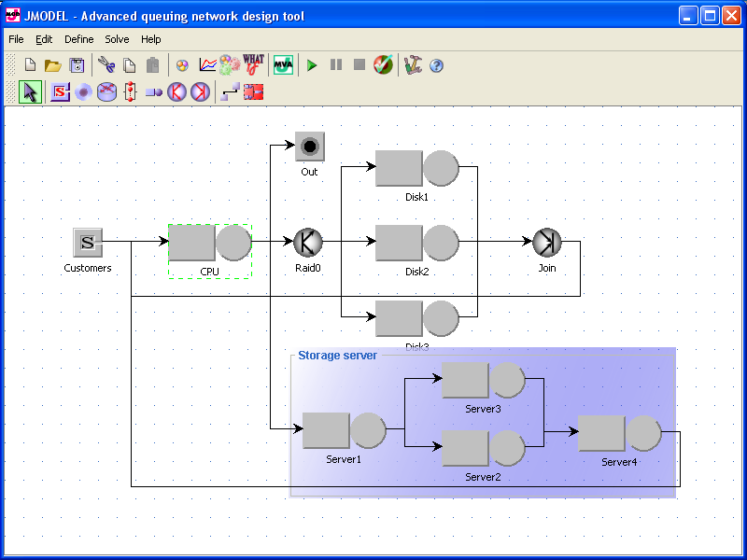Open a saved model via folder icon
Screen dimensions: 747x560
point(53,65)
